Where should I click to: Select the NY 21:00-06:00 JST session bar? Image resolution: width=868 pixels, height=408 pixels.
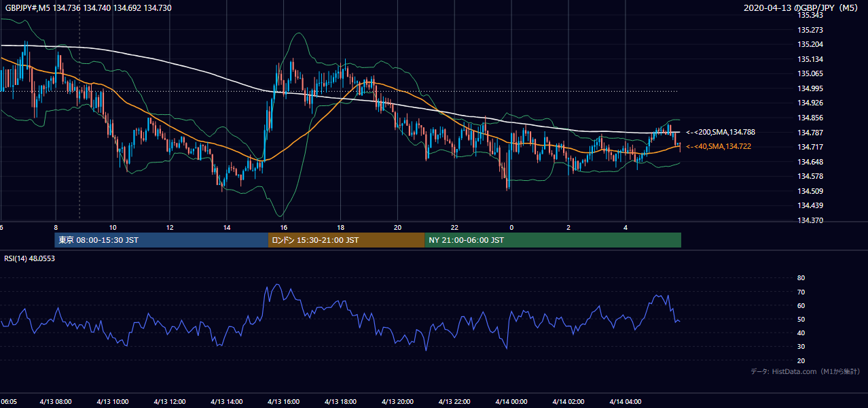click(553, 240)
